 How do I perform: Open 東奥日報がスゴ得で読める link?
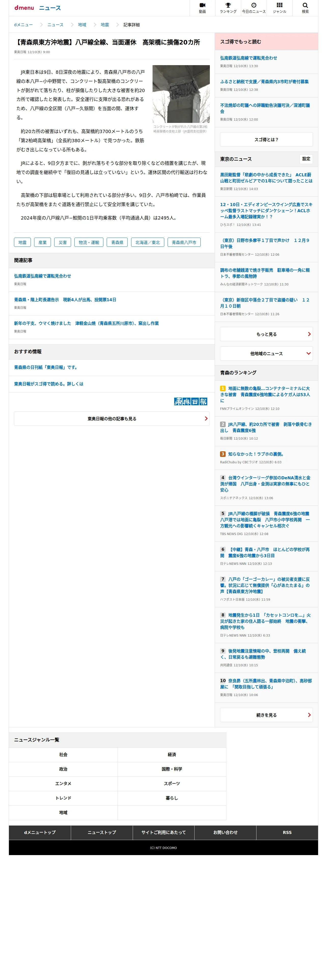[49, 384]
